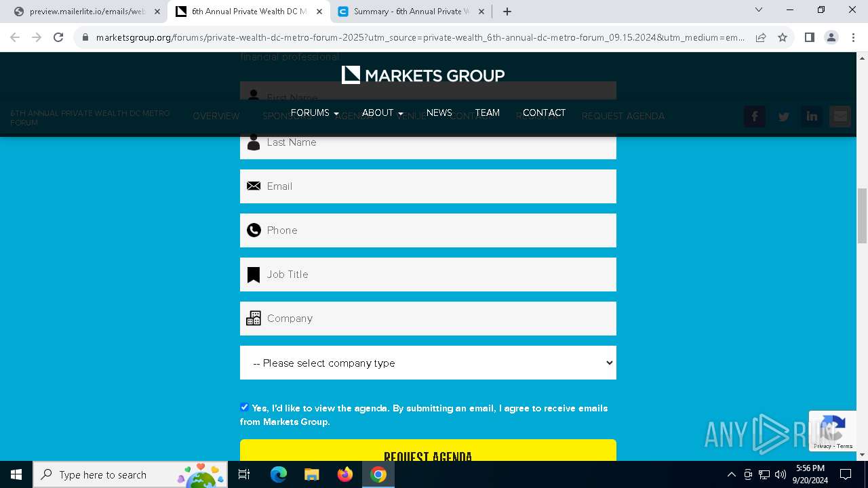Submit the yellow Request Agenda button
Screen dimensions: 868x488
click(428, 450)
